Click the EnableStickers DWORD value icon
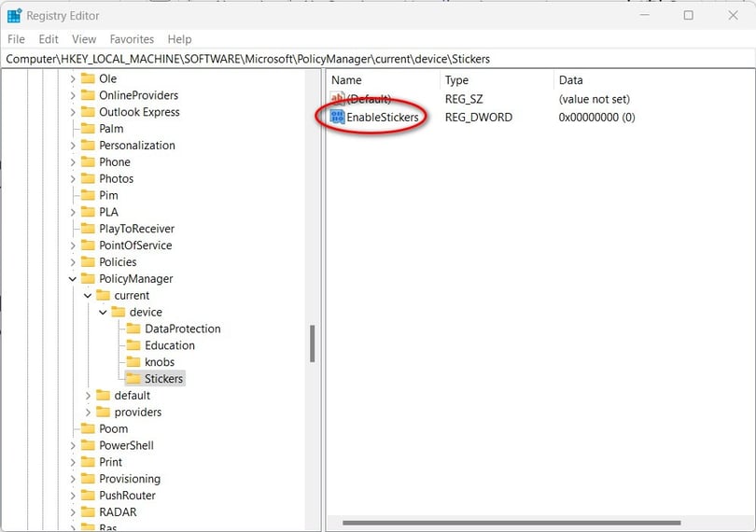The width and height of the screenshot is (756, 532). click(337, 117)
